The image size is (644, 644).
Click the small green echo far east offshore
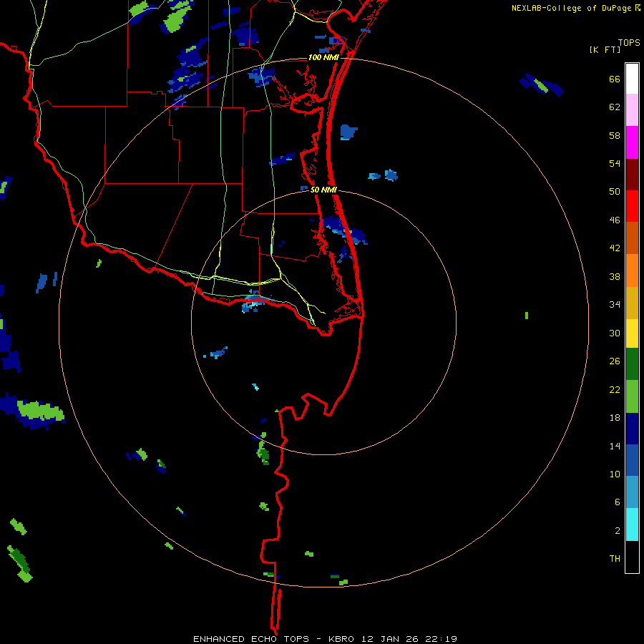[527, 316]
